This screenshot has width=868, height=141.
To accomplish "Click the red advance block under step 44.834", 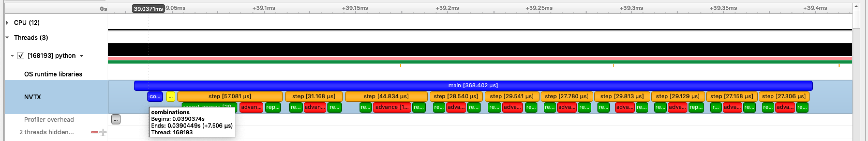I will coord(392,107).
